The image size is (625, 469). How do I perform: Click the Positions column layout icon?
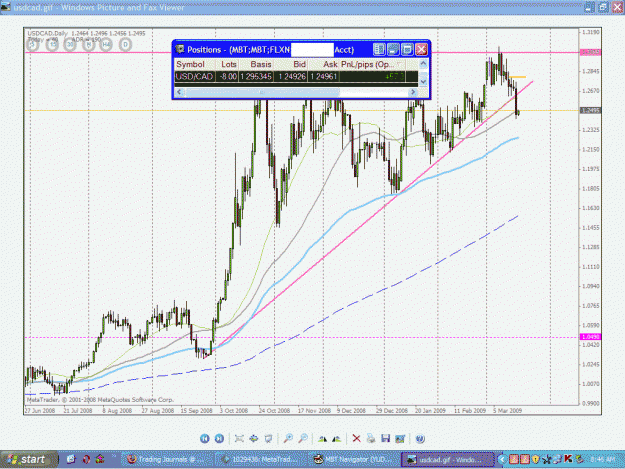[379, 49]
